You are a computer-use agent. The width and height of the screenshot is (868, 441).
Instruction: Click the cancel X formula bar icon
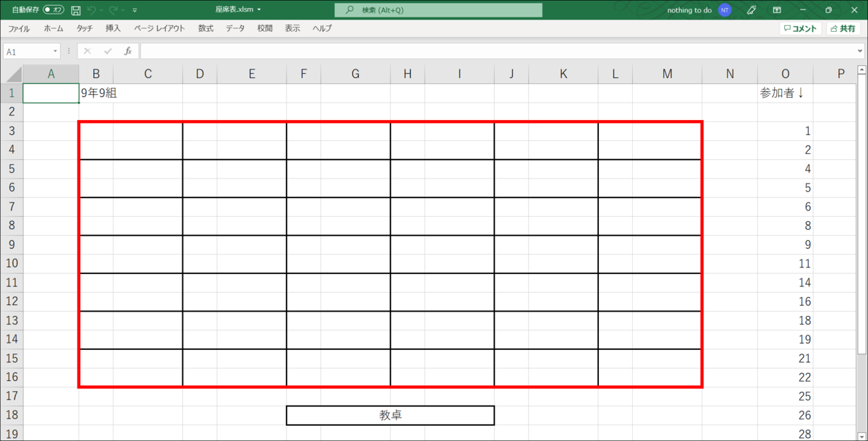coord(88,51)
